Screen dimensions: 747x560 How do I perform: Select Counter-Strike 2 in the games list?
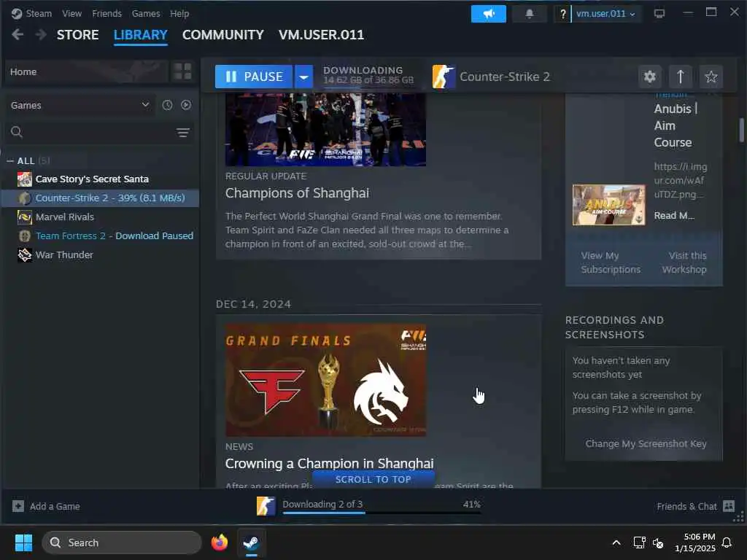point(101,198)
